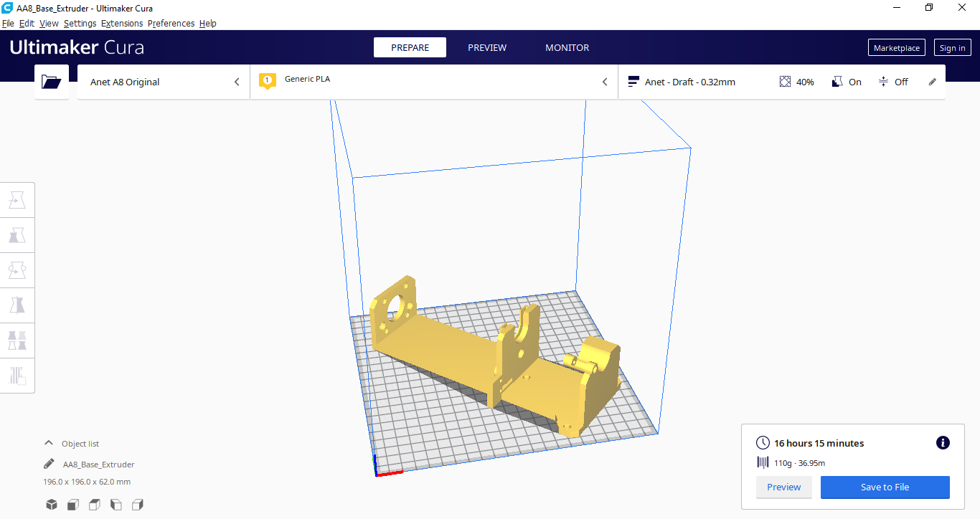
Task: Switch to top view cube
Action: [95, 505]
